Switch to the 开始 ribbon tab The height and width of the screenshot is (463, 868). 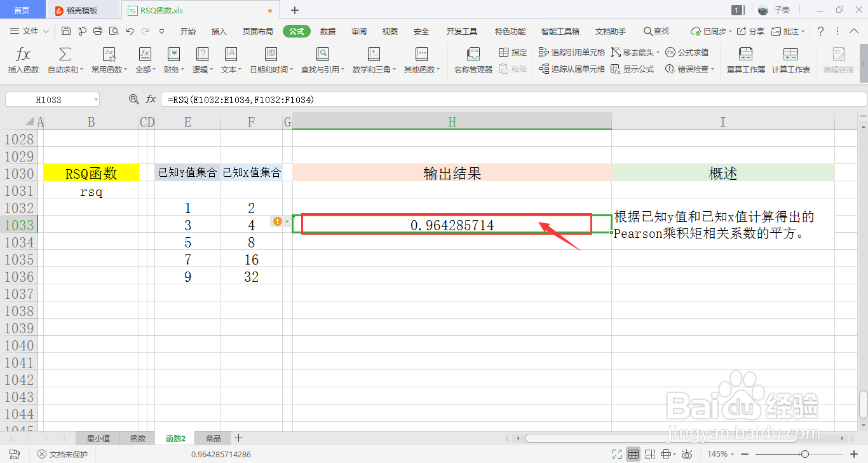coord(188,31)
